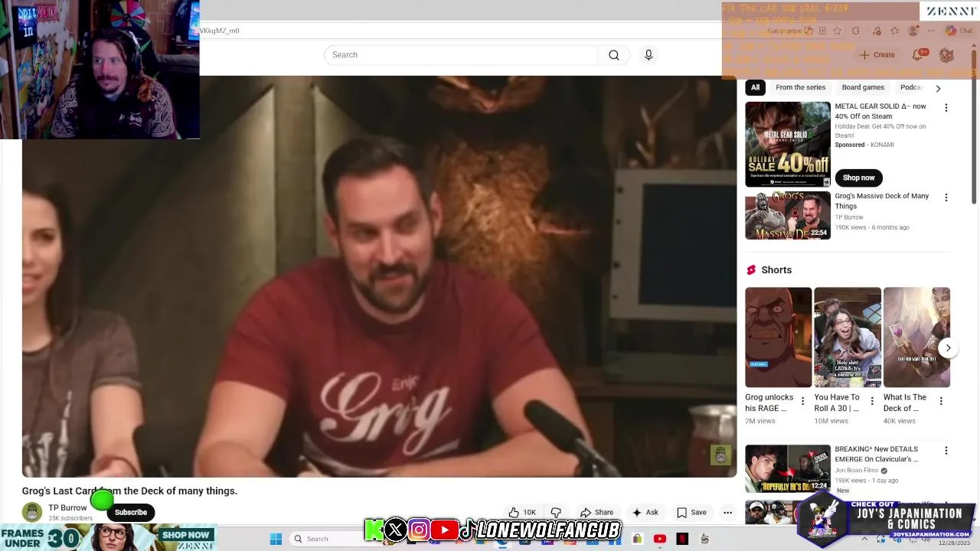Open the Windows Start menu
Viewport: 980px width, 551px height.
click(276, 539)
